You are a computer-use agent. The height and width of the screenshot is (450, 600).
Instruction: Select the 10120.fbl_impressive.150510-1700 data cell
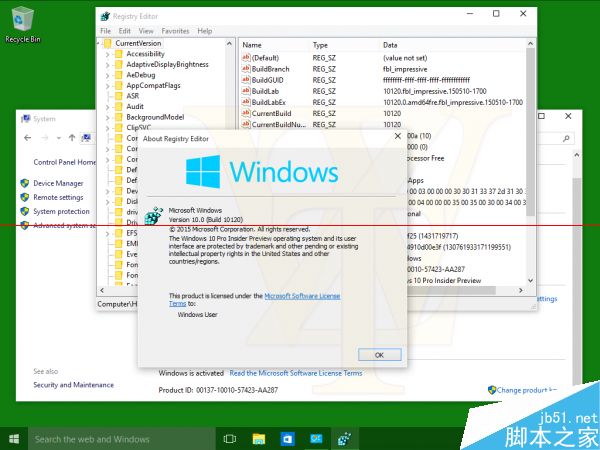[435, 91]
